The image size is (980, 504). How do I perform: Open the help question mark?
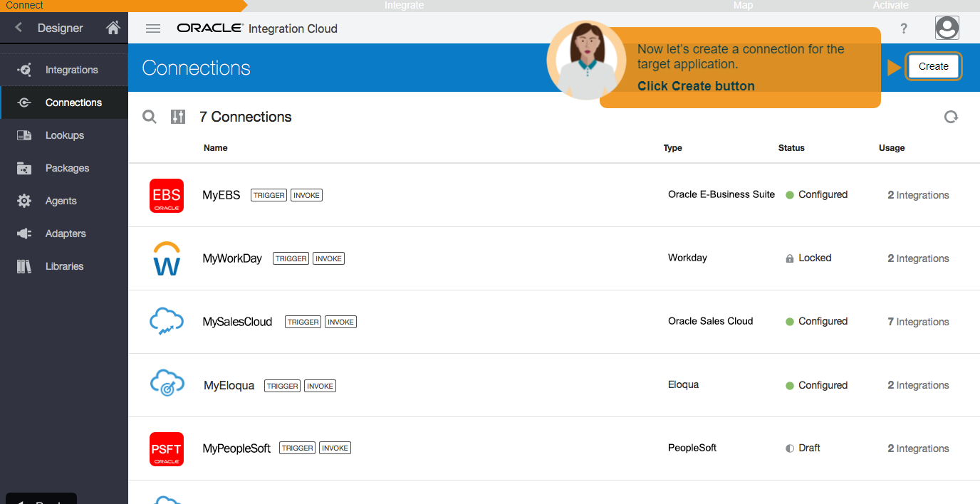(x=904, y=28)
